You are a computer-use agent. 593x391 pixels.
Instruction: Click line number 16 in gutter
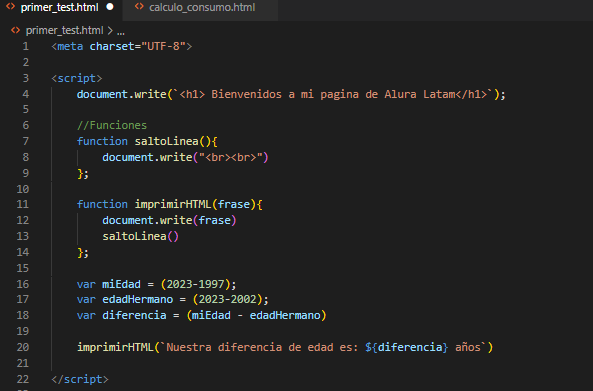click(x=23, y=284)
